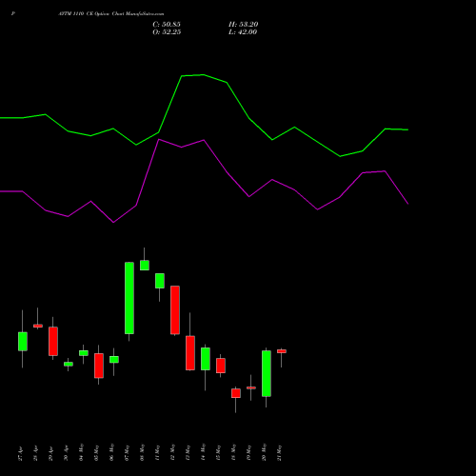Select the large red candlestick for 12 May
Screen dimensions: 476x476
pos(175,310)
